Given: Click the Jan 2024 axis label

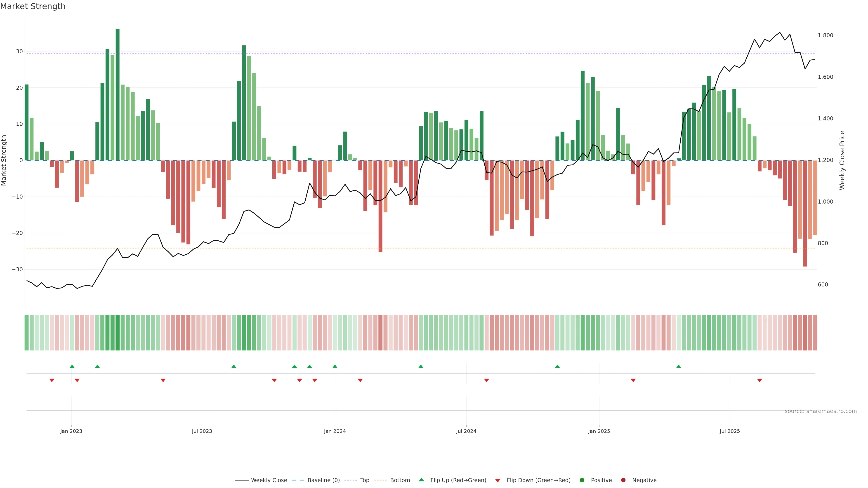Looking at the screenshot, I should [335, 431].
